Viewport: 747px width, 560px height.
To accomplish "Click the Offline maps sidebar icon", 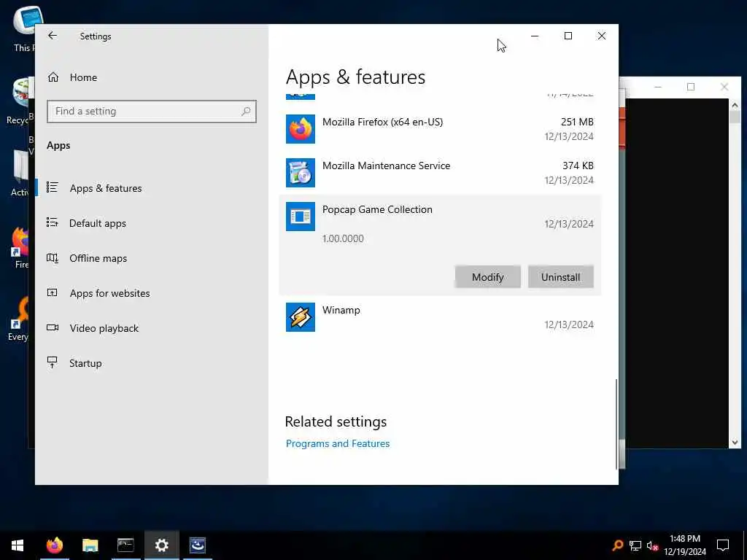I will [53, 258].
